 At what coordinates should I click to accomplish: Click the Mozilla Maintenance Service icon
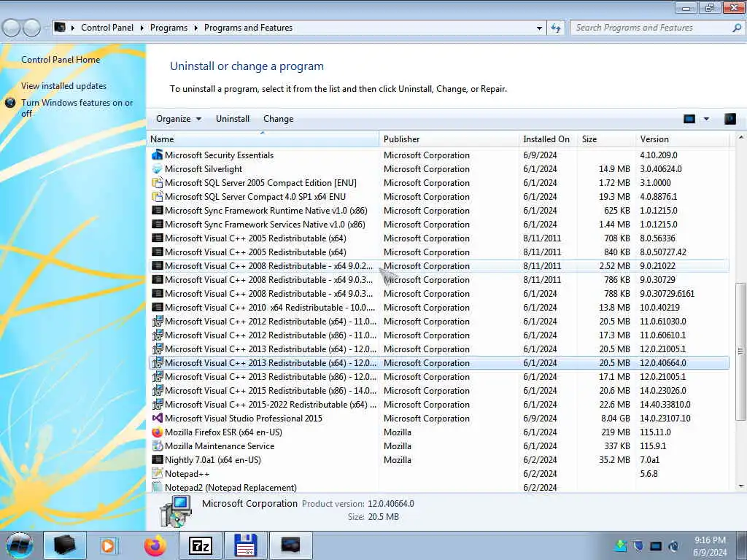[x=157, y=446]
